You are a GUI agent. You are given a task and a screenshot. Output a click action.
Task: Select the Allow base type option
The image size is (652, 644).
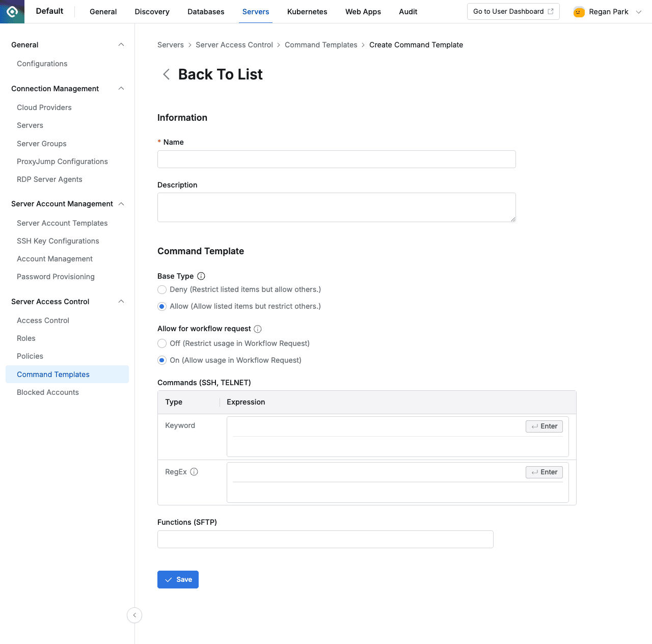[x=161, y=306]
